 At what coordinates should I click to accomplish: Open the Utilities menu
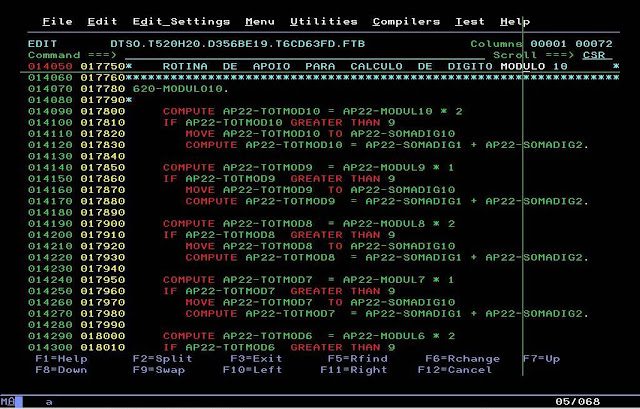click(324, 21)
